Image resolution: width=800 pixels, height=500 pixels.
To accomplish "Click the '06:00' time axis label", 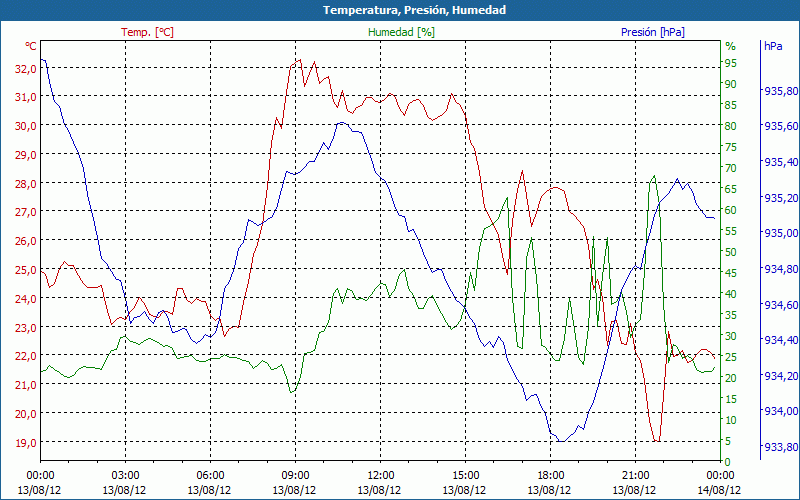I will coord(210,476).
